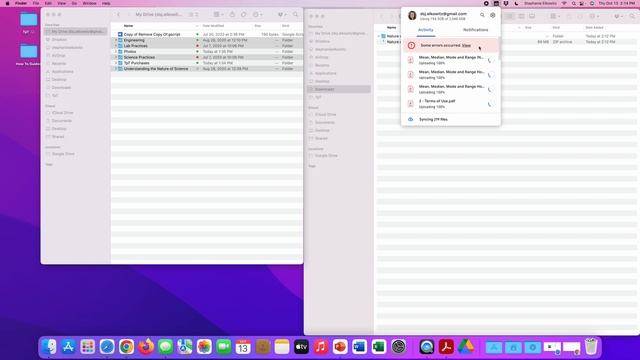
Task: Expand Understanding the Nature of Science folder
Action: coord(116,69)
